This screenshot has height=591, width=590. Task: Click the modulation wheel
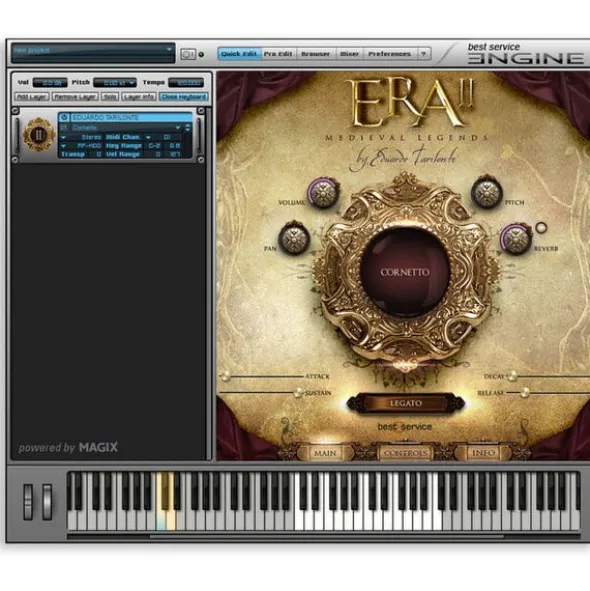[47, 502]
